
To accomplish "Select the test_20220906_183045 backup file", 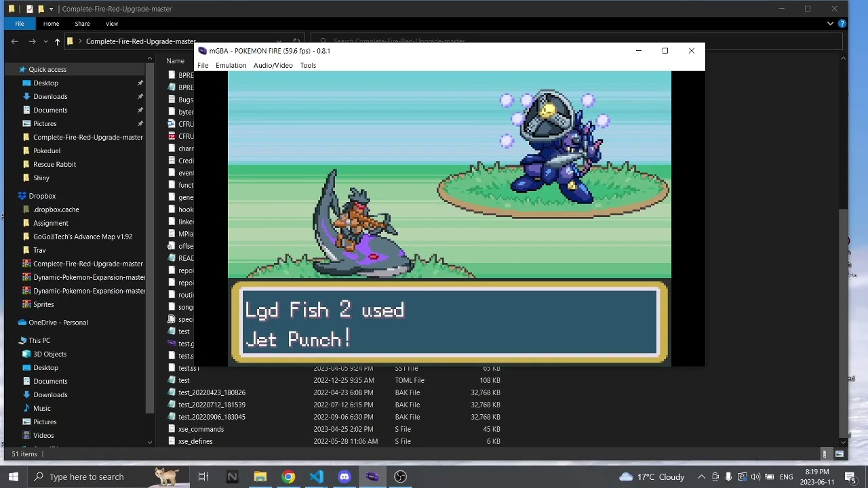I will coord(212,417).
